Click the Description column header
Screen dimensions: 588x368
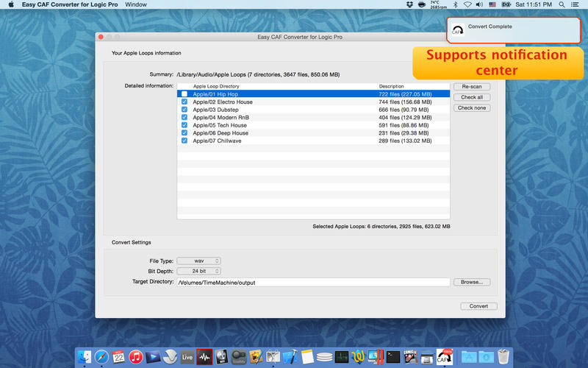pos(391,86)
